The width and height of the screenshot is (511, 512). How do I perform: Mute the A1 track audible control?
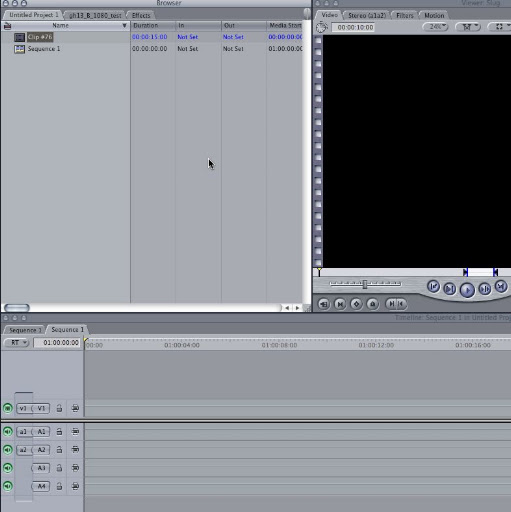pos(8,432)
